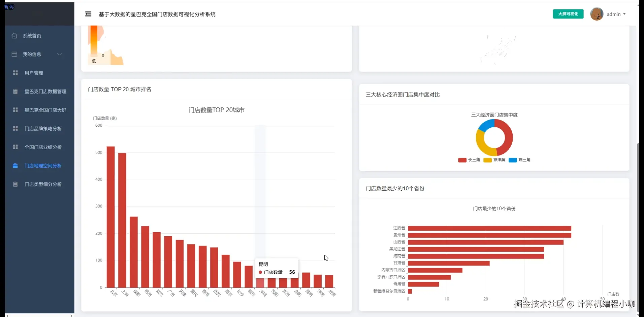Click the 海南省 horizontal bar

pyautogui.click(x=476, y=256)
